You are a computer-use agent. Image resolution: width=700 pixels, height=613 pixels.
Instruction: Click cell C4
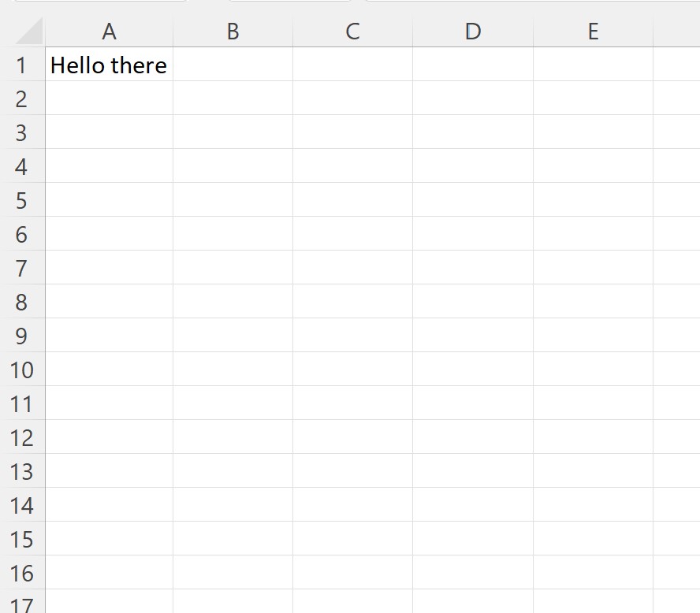tap(352, 166)
